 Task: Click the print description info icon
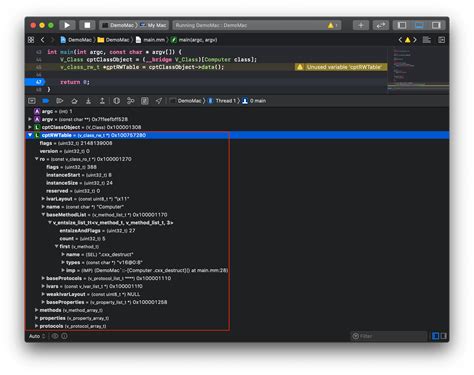(x=64, y=336)
